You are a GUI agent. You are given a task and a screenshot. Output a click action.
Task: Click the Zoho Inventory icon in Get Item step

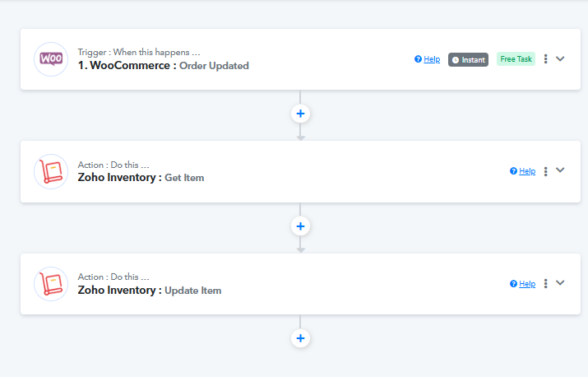(x=51, y=171)
